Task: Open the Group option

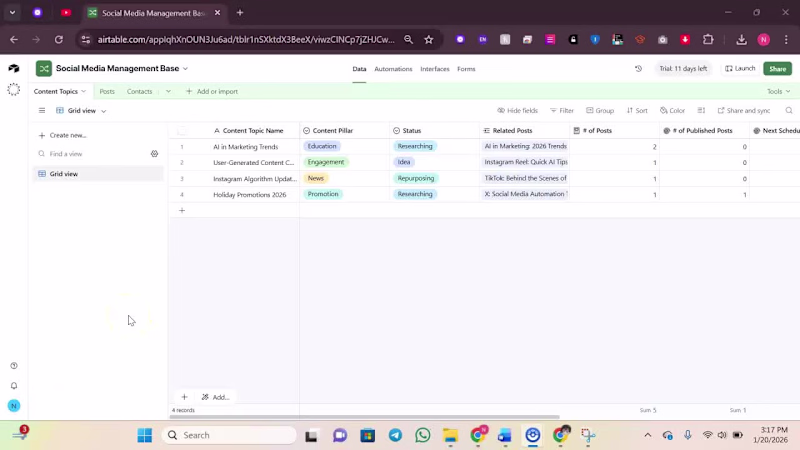Action: point(600,110)
